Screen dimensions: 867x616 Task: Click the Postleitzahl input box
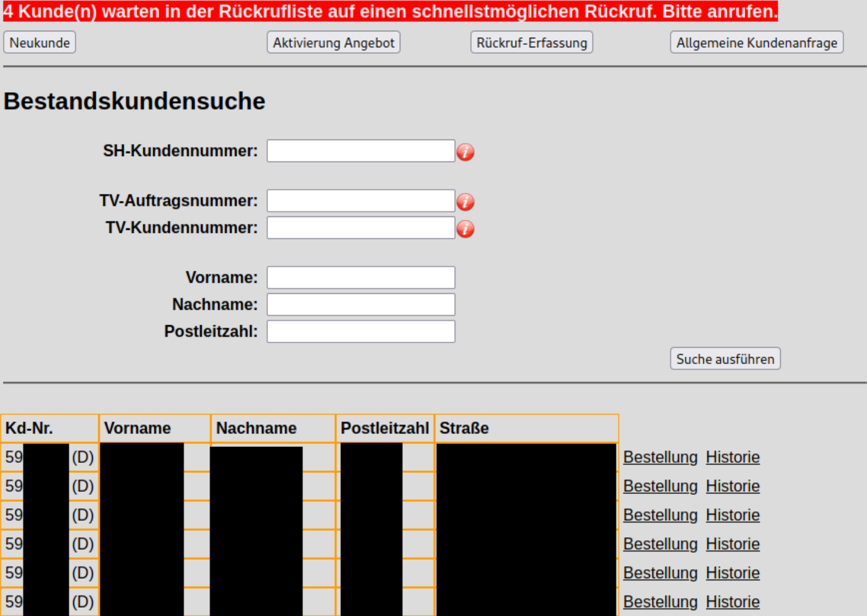pyautogui.click(x=361, y=332)
